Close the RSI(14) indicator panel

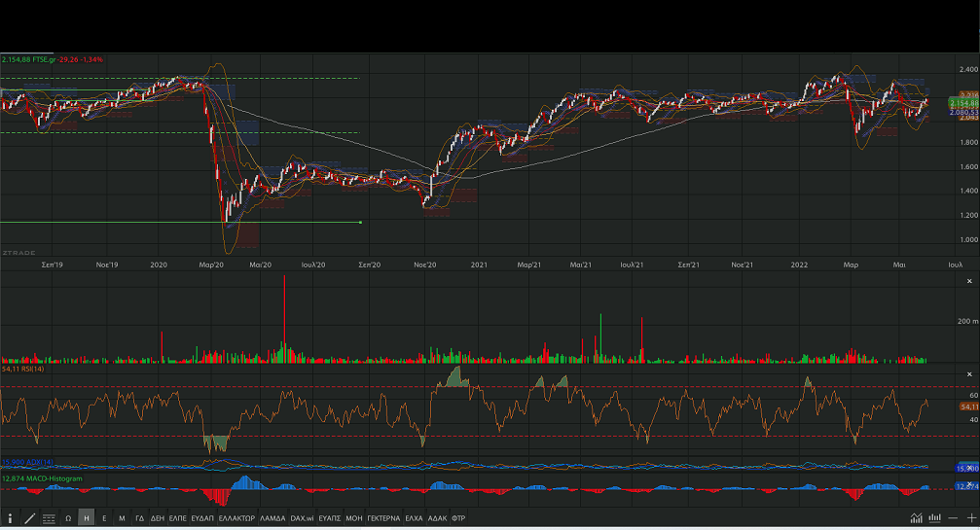pos(967,374)
